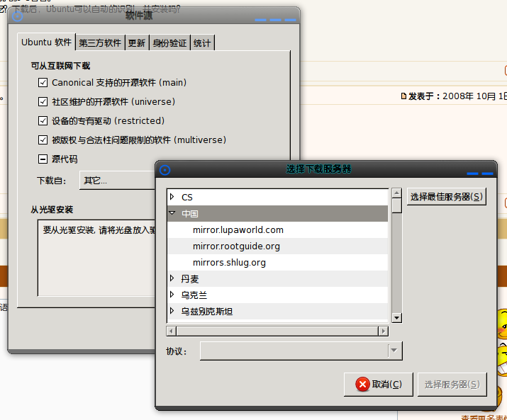Open the 协议 protocol dropdown
This screenshot has width=507, height=420.
pos(301,351)
